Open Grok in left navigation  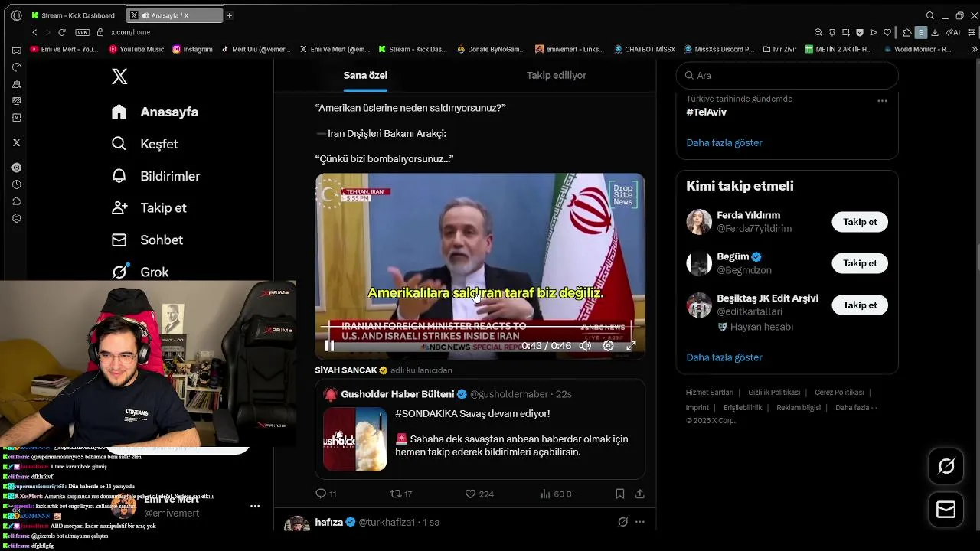click(x=140, y=272)
